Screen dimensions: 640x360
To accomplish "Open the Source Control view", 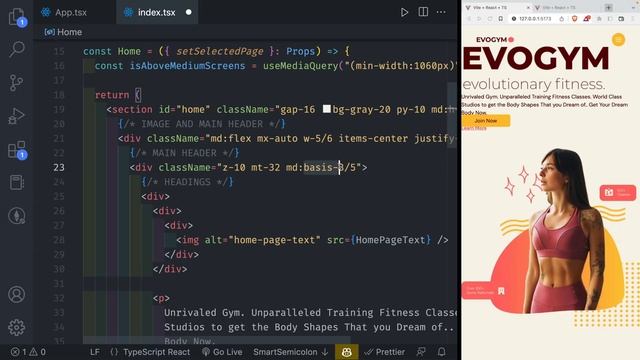I will (16, 83).
